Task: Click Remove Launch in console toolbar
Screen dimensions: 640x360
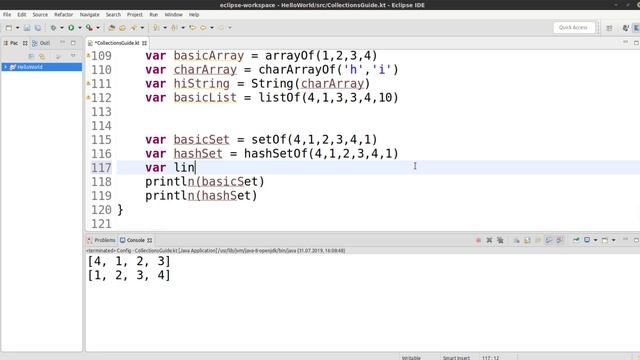Action: (489, 240)
